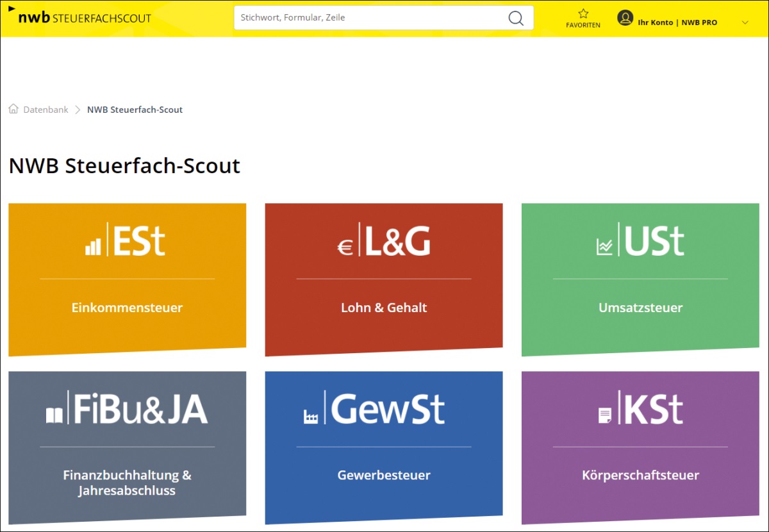Select NWB Steuerfach-Scout breadcrumb item
This screenshot has width=769, height=532.
click(135, 110)
